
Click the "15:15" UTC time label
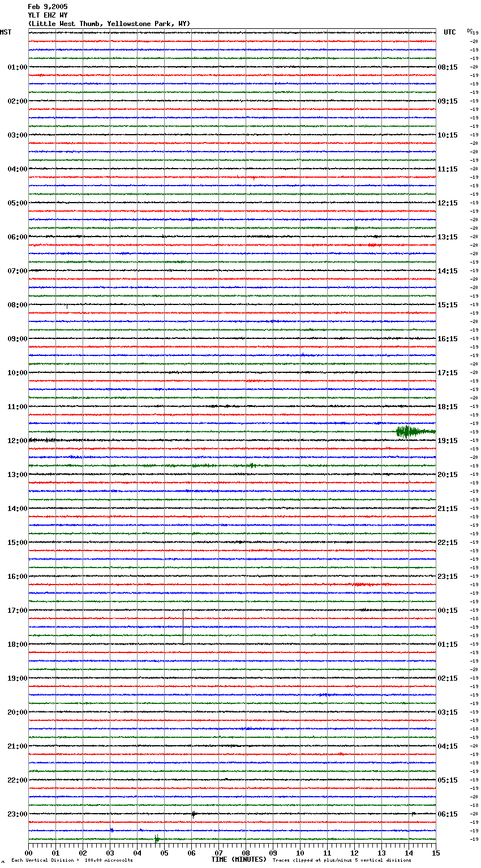(448, 305)
